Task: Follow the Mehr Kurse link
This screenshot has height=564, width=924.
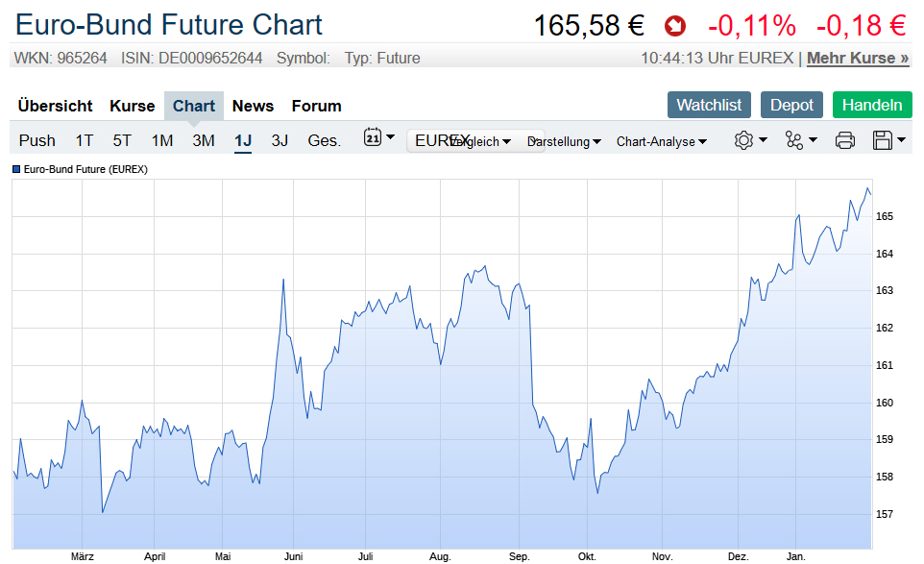Action: click(858, 58)
